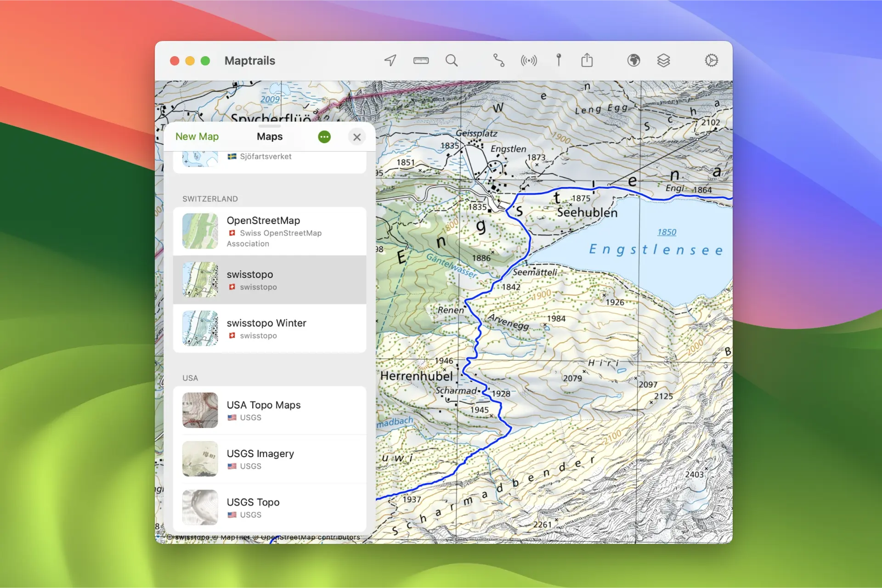
Task: Select the route planning tool icon
Action: [498, 60]
